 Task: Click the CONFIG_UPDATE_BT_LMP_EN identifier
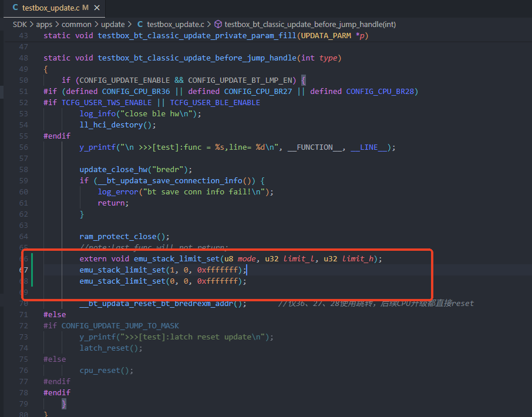(240, 80)
